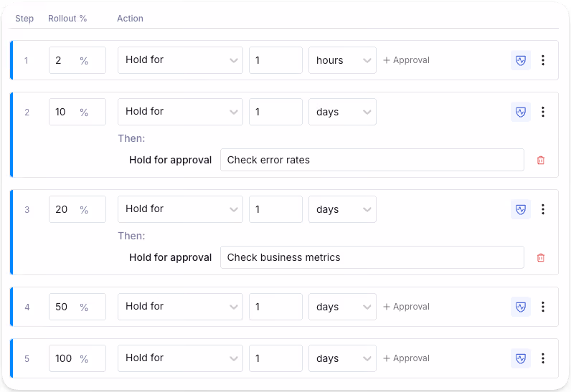Edit the hold duration value in step 2
Viewport: 571px width, 392px height.
[275, 112]
